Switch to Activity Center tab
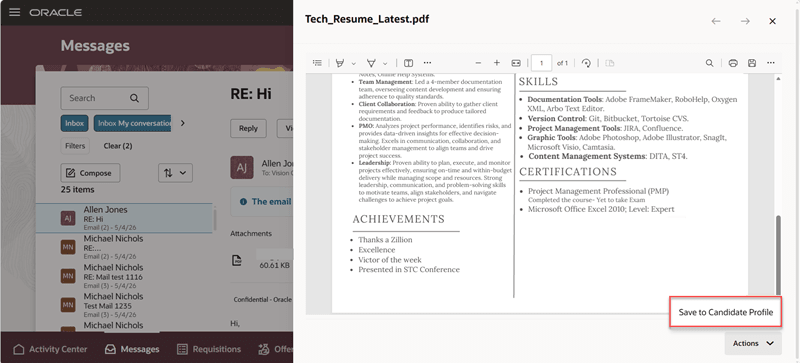 tap(50, 349)
